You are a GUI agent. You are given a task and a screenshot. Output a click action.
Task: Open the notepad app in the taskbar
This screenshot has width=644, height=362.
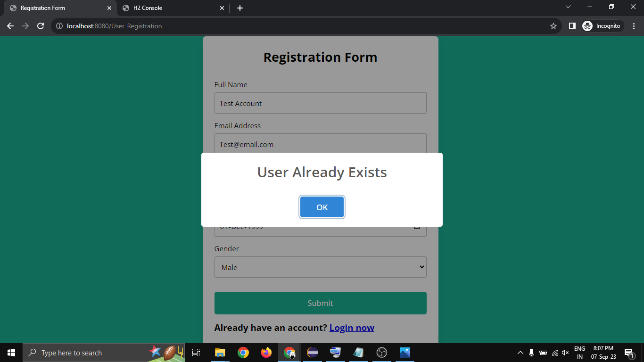(x=359, y=353)
